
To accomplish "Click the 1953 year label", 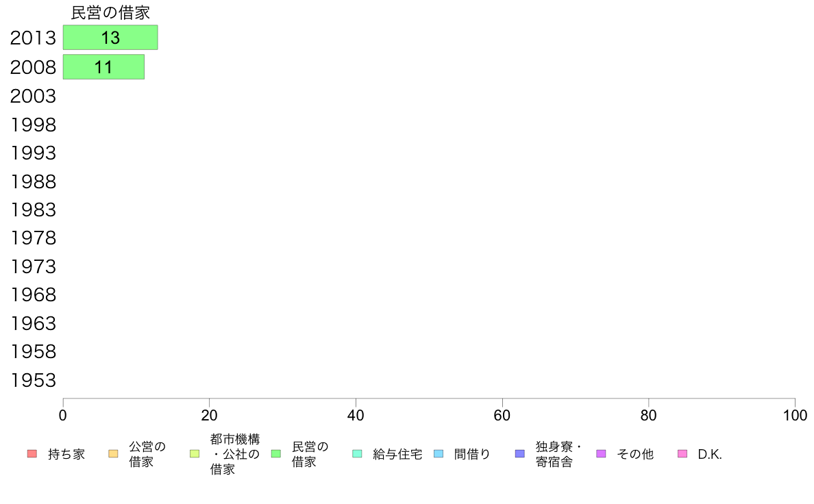I will tap(33, 381).
